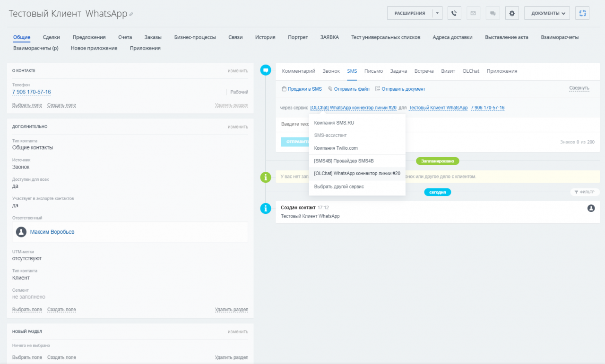
Task: Open the Адреса доставки tab
Action: (452, 37)
